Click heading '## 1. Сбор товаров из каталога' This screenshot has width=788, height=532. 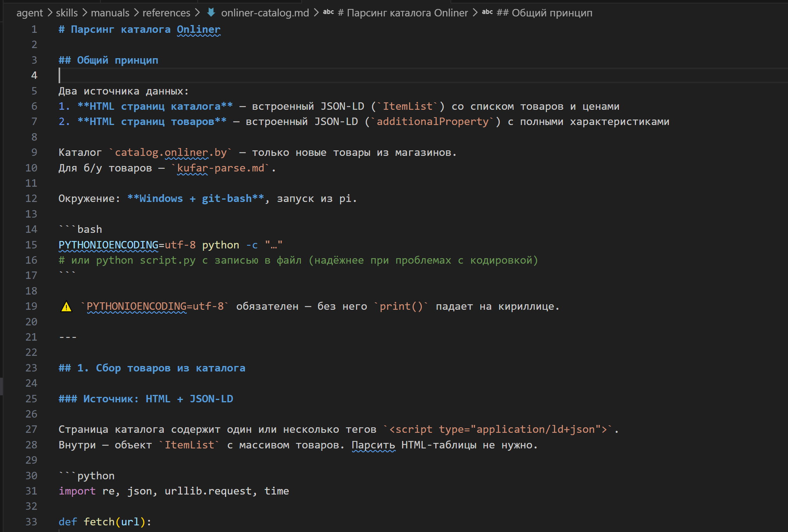coord(152,368)
